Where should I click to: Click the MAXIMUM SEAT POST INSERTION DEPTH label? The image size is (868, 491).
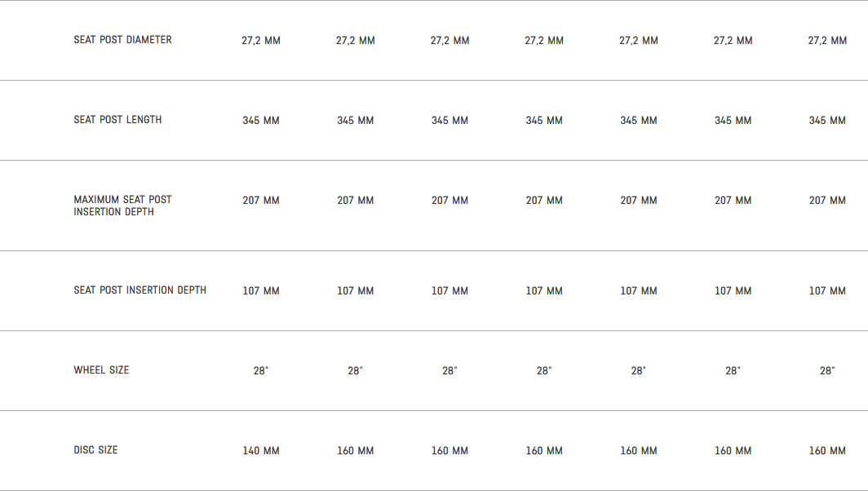[x=122, y=206]
